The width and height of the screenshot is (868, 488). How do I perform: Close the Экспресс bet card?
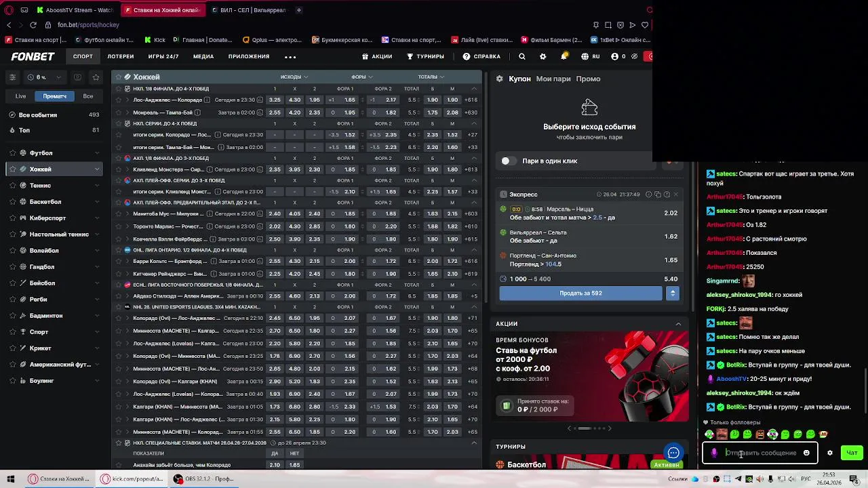click(675, 195)
